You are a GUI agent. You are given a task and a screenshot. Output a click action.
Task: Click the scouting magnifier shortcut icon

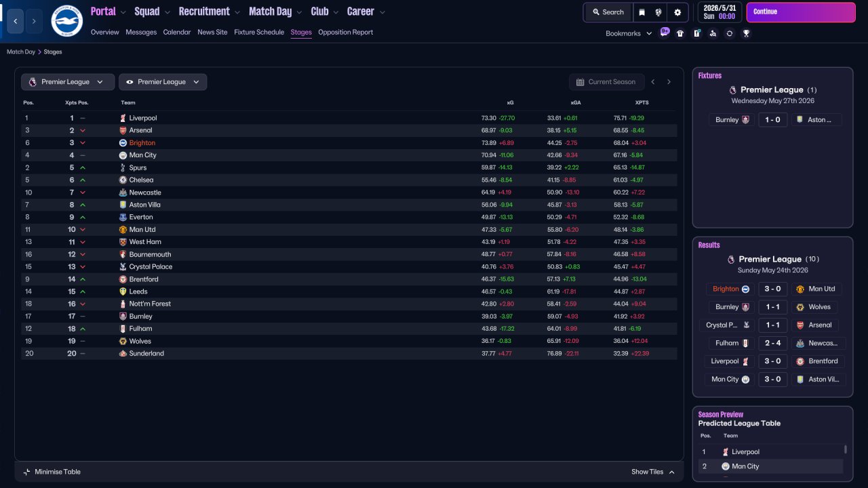[713, 33]
